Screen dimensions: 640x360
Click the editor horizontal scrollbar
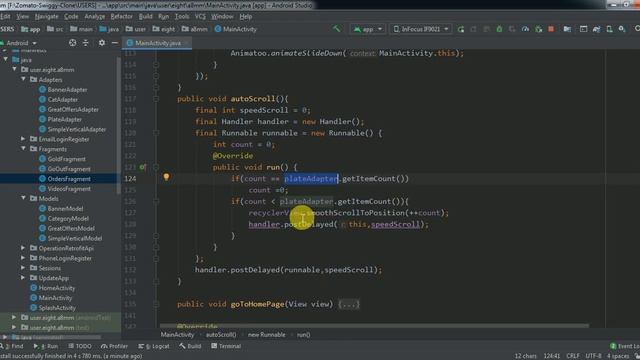pyautogui.click(x=374, y=326)
